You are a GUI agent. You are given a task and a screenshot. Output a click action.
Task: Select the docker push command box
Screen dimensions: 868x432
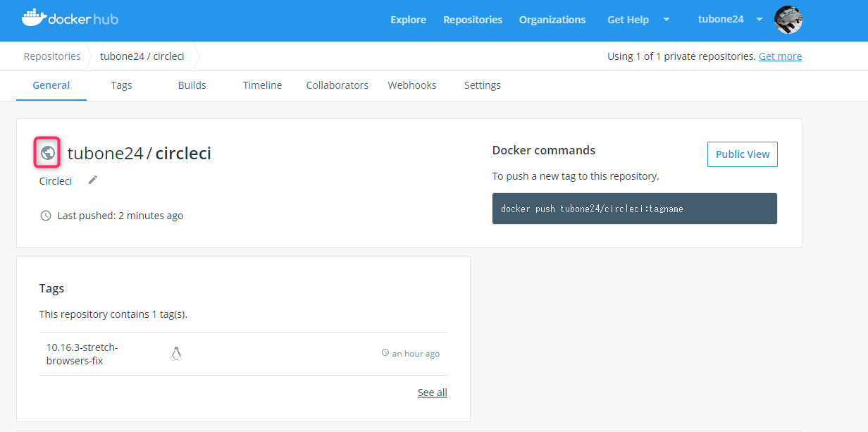tap(634, 208)
